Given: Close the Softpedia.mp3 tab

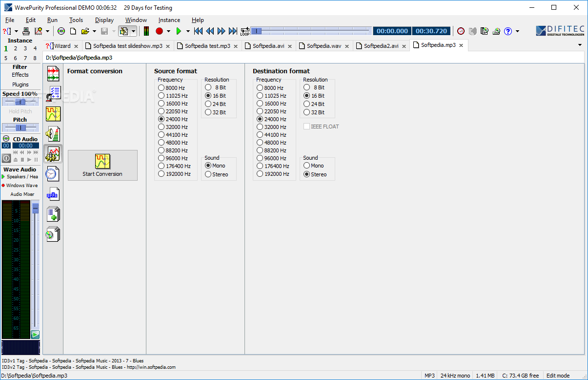Looking at the screenshot, I should 461,45.
